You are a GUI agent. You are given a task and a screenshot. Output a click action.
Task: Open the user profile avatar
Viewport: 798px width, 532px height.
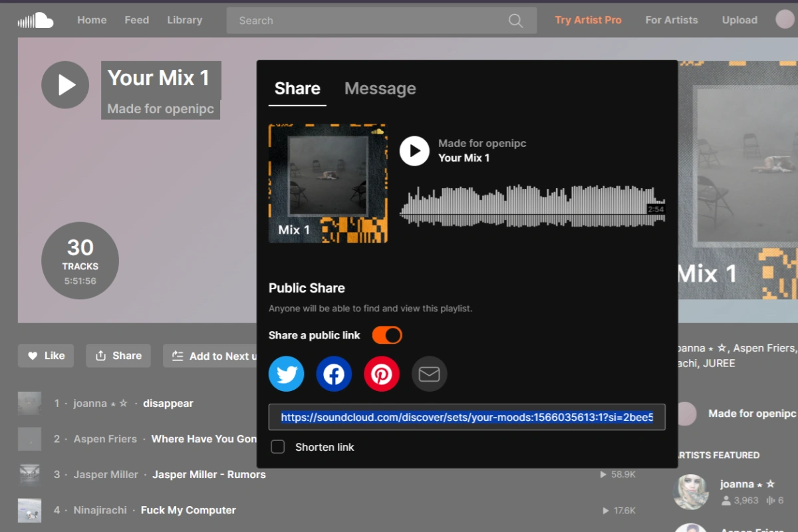785,19
